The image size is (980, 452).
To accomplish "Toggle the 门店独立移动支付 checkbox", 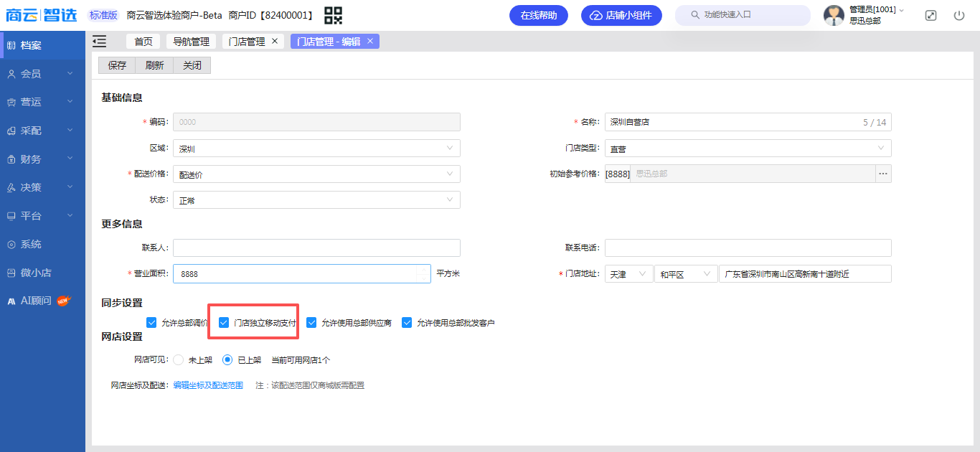I will (224, 323).
